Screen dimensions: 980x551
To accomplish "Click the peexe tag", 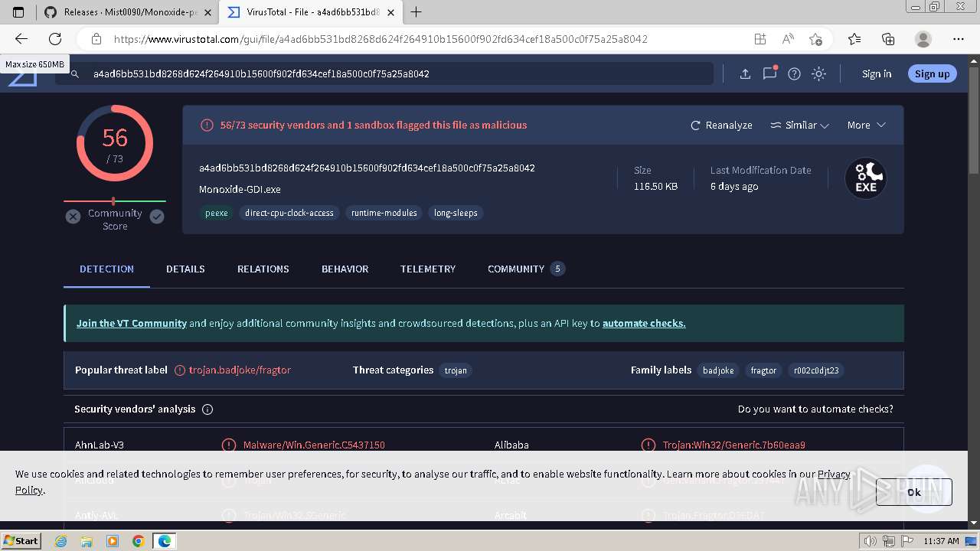I will tap(217, 213).
